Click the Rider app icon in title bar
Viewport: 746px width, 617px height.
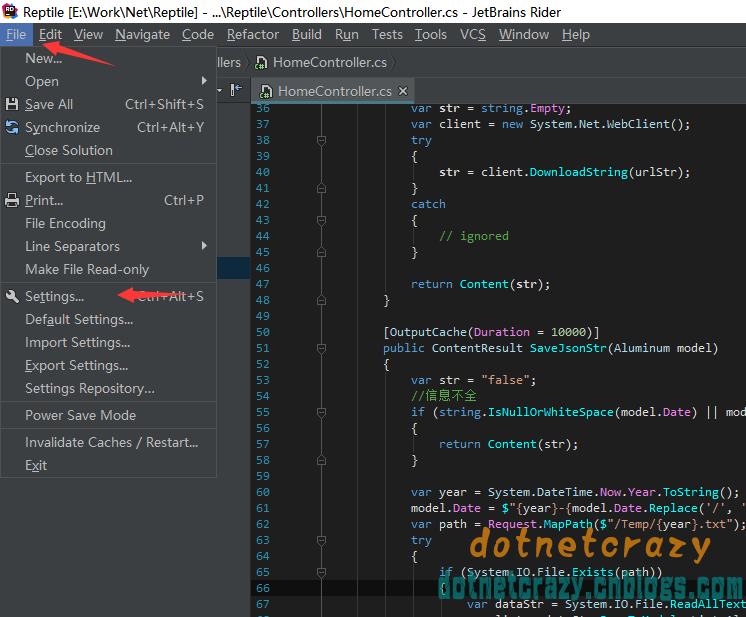11,11
